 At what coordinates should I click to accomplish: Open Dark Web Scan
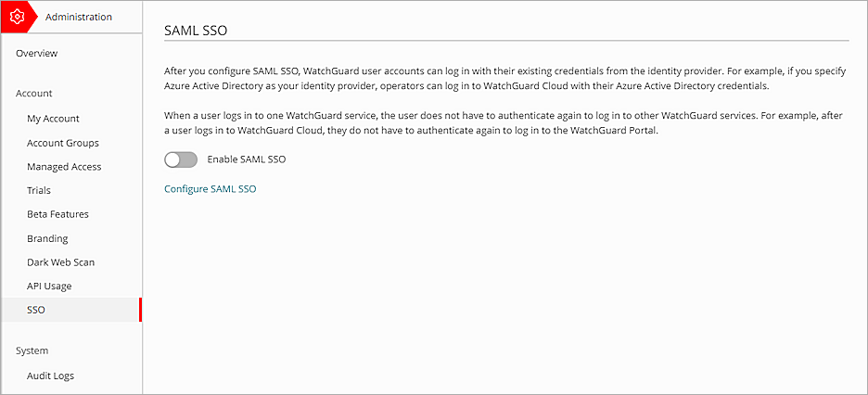(60, 262)
